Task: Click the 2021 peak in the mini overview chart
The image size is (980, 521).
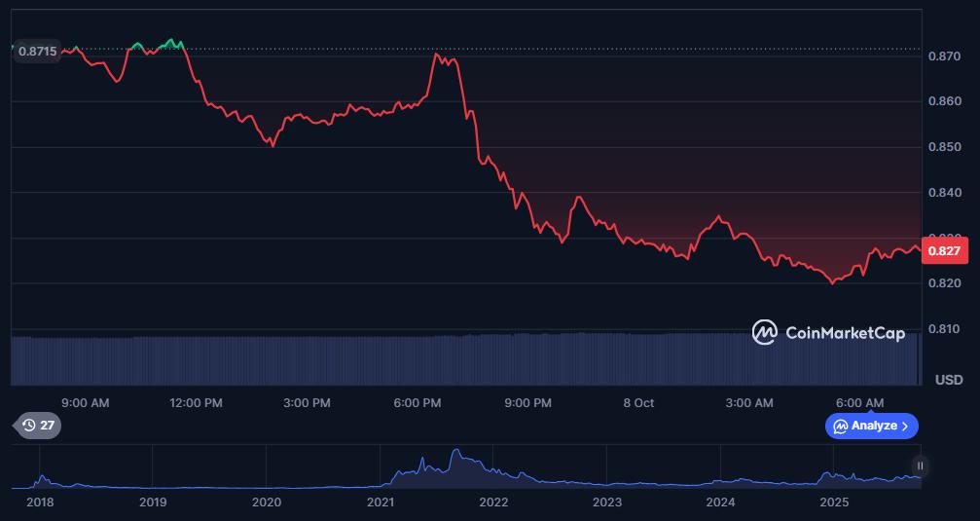Action: pos(454,454)
